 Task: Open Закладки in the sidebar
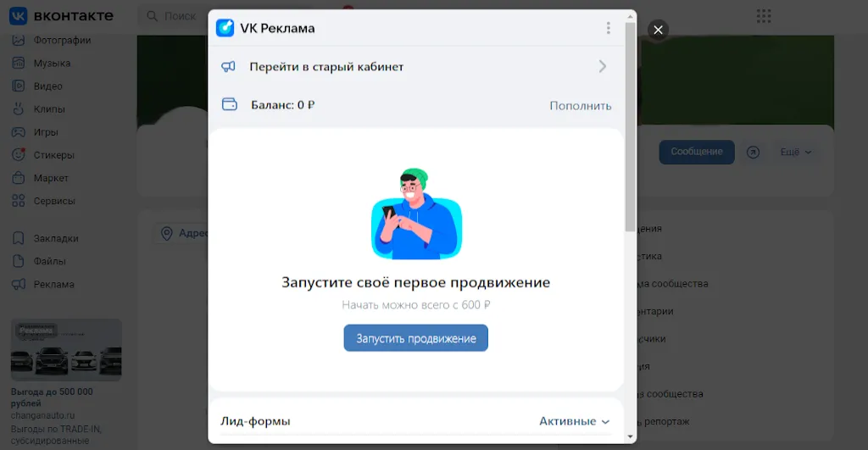coord(55,238)
